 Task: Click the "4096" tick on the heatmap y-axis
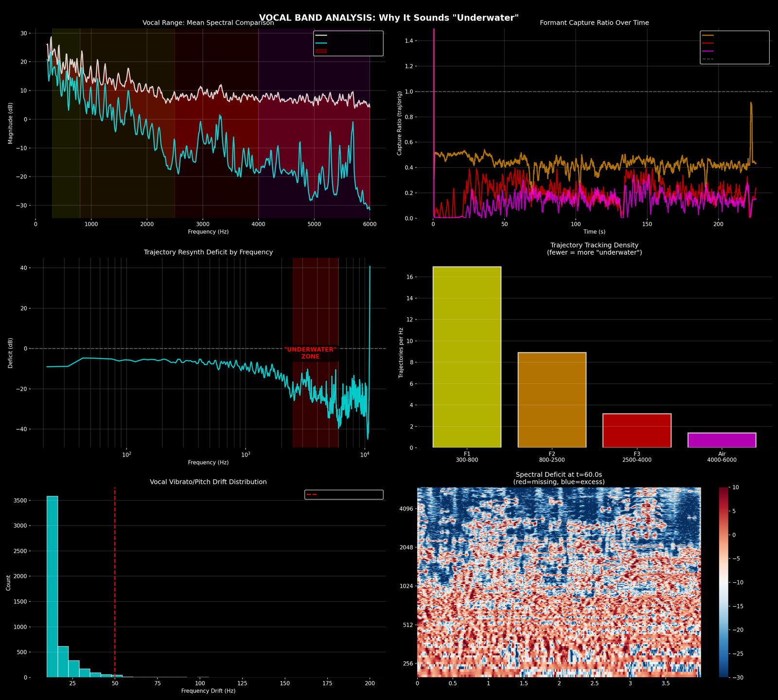(406, 509)
